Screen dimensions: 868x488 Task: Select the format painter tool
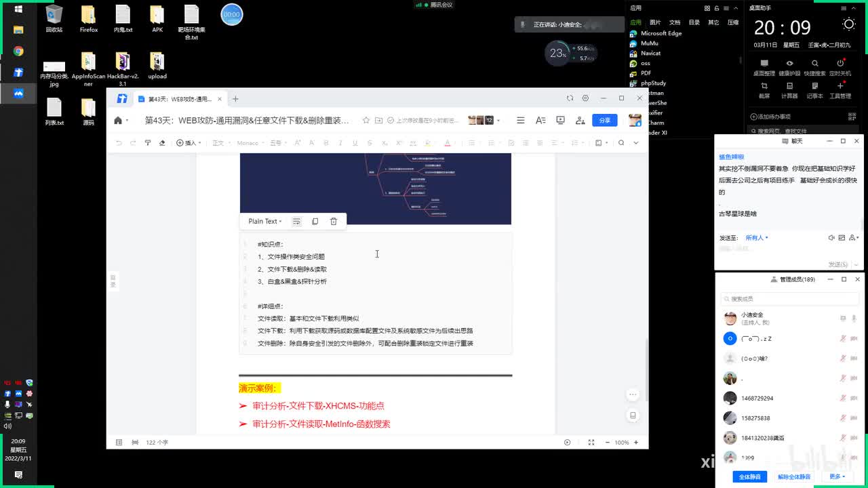pyautogui.click(x=148, y=143)
